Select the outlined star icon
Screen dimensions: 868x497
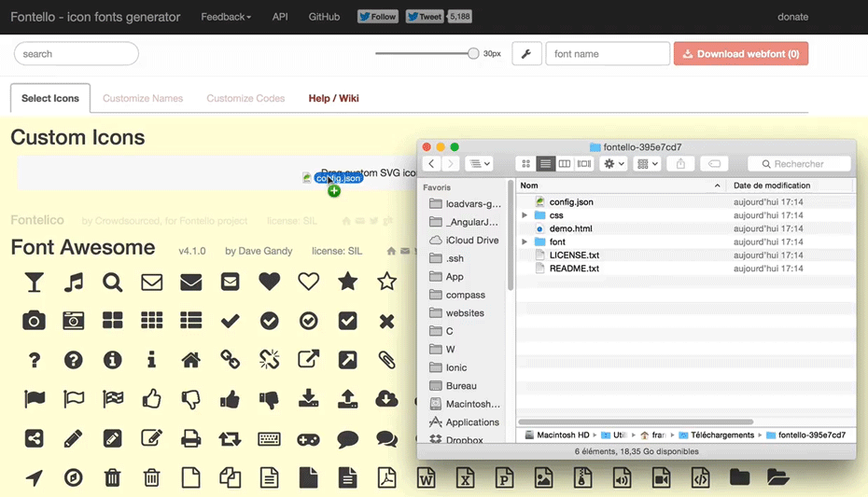point(387,282)
